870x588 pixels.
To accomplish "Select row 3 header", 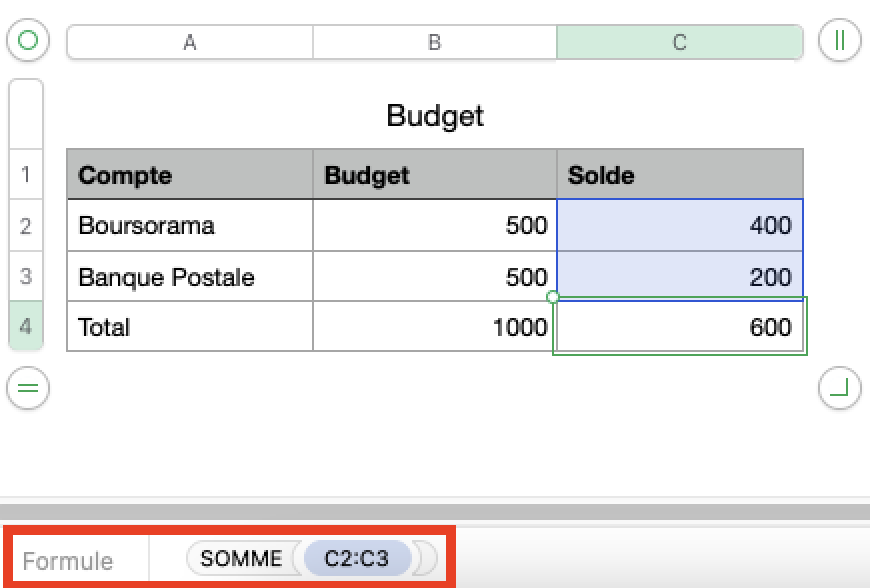I will 26,276.
